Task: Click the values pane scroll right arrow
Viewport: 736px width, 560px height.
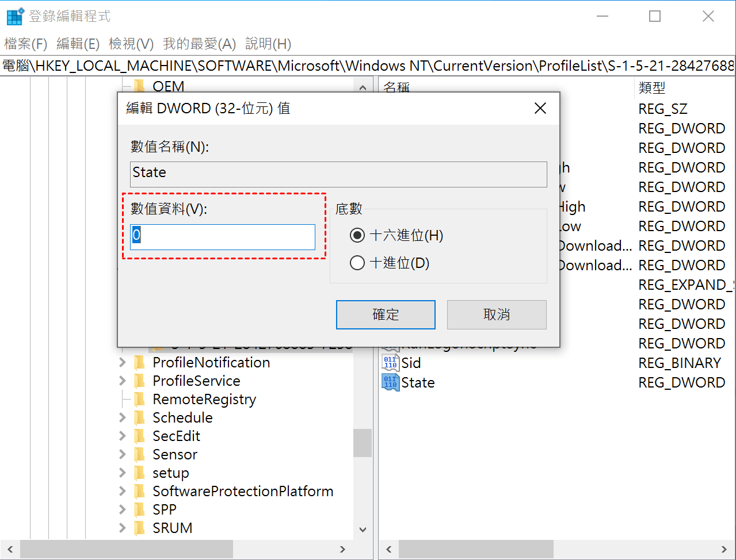Action: click(724, 549)
